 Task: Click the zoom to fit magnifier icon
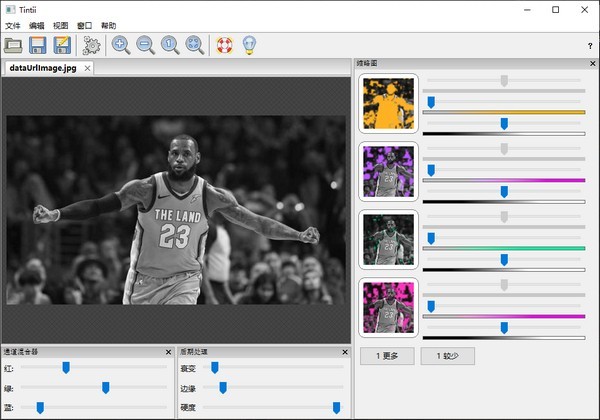pos(195,46)
